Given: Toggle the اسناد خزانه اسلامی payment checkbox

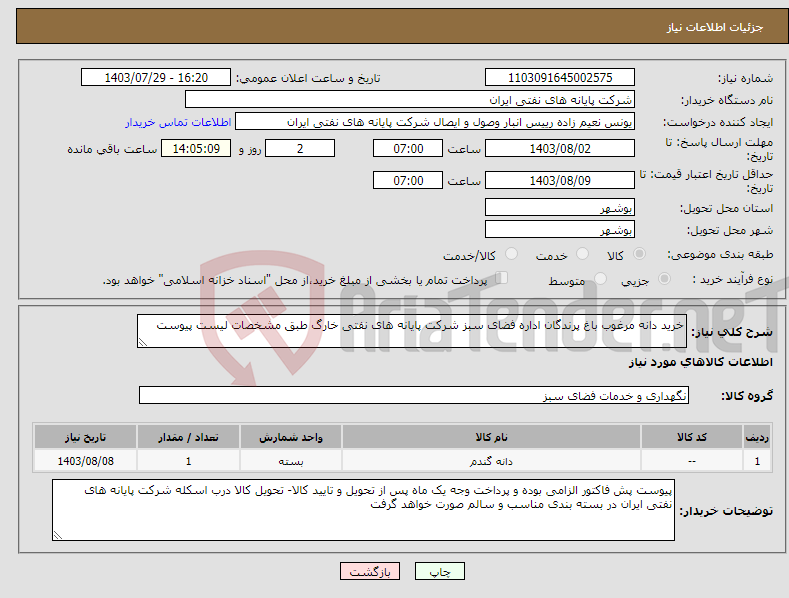Looking at the screenshot, I should 501,278.
